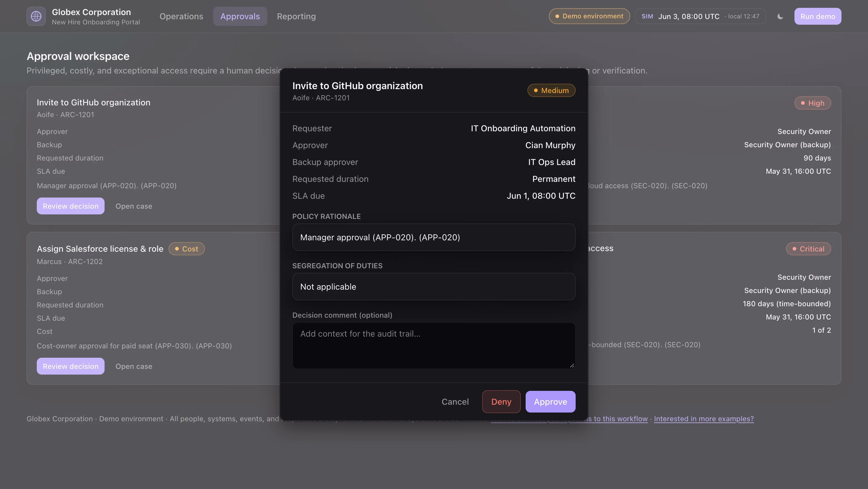Image resolution: width=868 pixels, height=489 pixels.
Task: Select '90 days' duration value
Action: coord(817,158)
